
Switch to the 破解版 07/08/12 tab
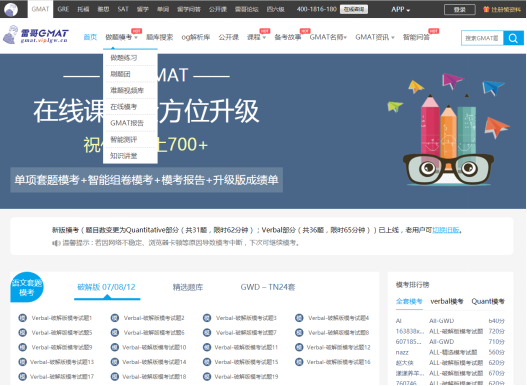point(107,287)
